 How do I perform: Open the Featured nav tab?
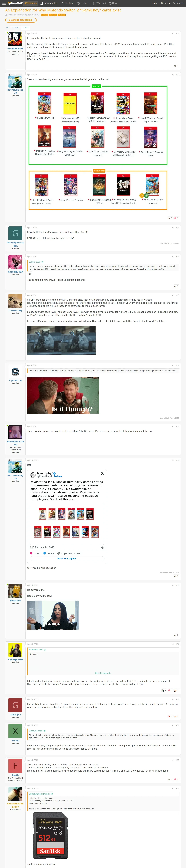pos(84,3)
